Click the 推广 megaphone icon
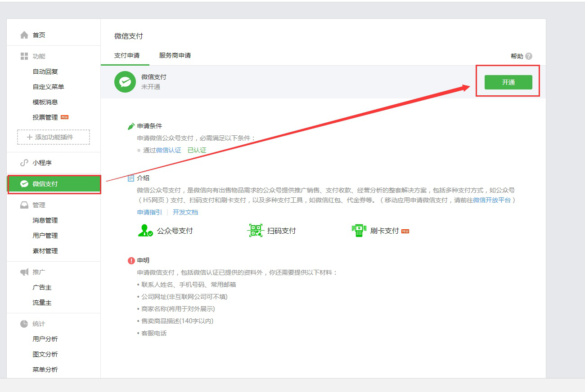 pos(24,272)
